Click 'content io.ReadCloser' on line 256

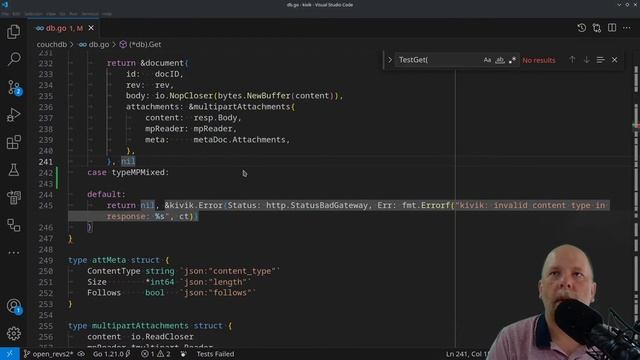tap(140, 337)
